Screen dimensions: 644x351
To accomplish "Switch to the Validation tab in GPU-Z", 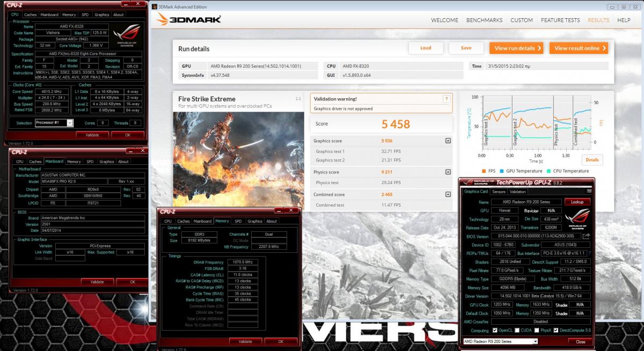I will pos(518,191).
